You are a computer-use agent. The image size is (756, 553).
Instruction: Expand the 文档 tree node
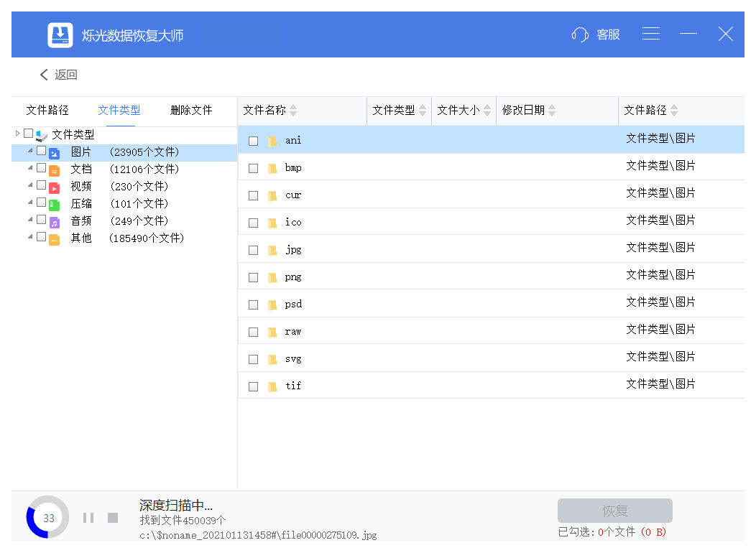[31, 169]
